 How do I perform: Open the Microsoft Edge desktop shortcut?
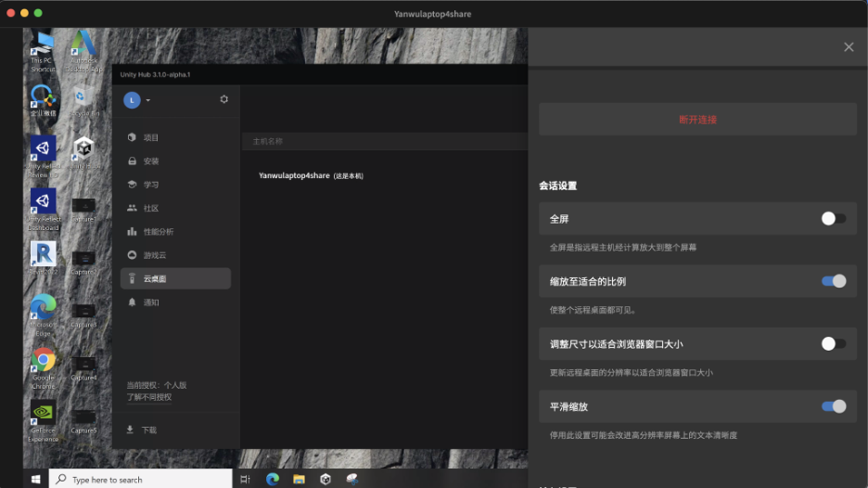click(x=43, y=315)
